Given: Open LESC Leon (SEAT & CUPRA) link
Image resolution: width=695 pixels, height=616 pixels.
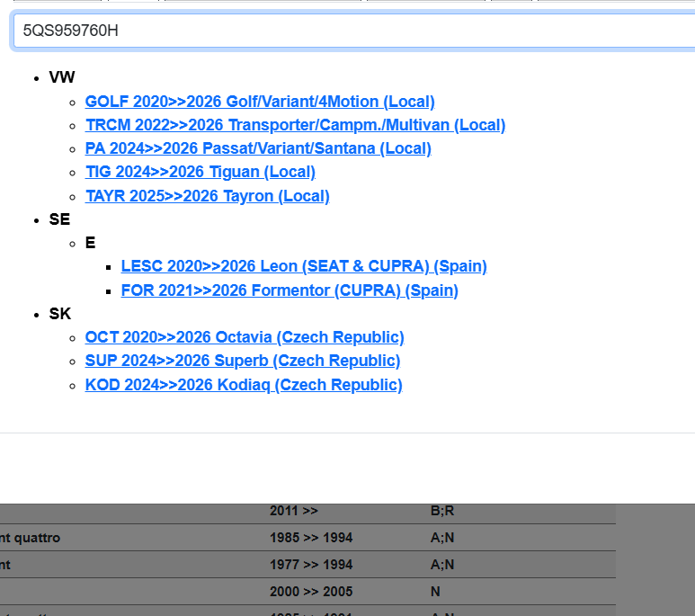Looking at the screenshot, I should (x=304, y=266).
